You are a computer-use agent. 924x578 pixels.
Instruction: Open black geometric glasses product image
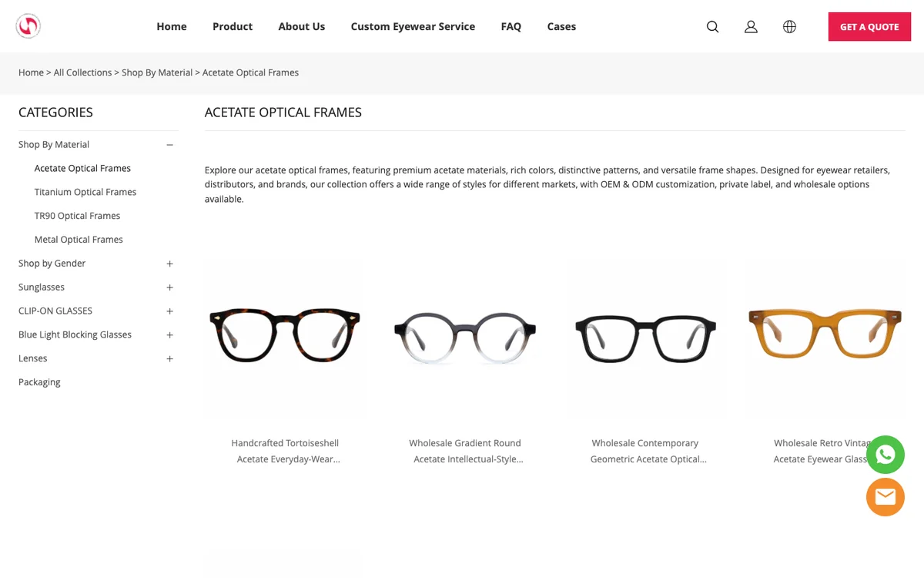click(645, 335)
